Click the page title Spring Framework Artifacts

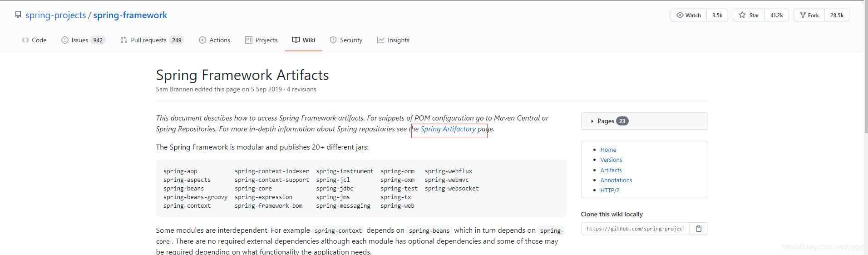click(242, 75)
